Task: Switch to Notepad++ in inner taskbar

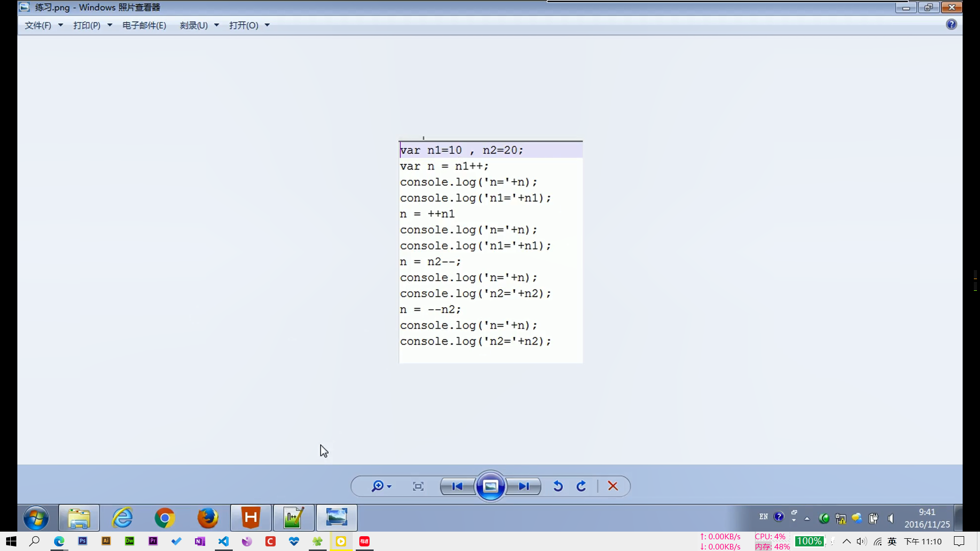Action: click(x=293, y=518)
